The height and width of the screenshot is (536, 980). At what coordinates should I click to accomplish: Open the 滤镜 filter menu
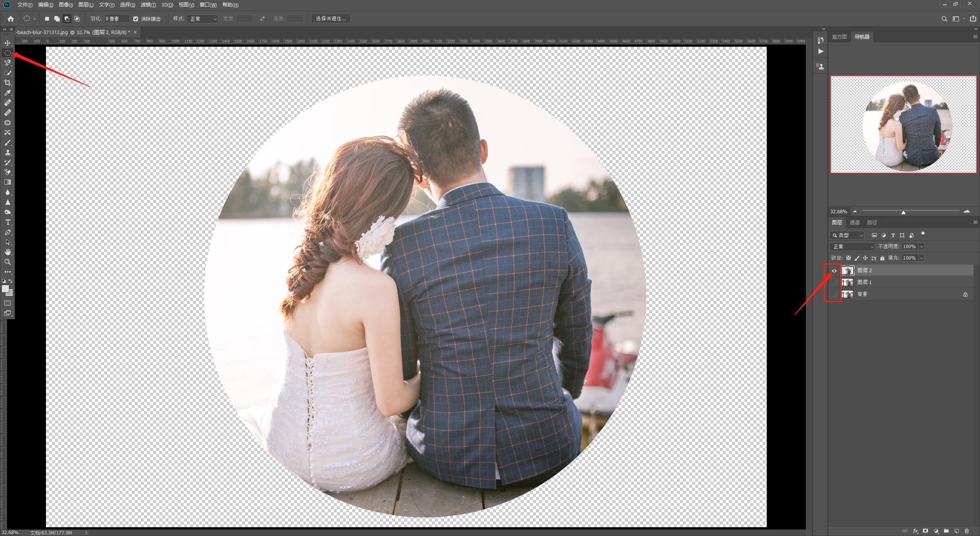tap(148, 5)
